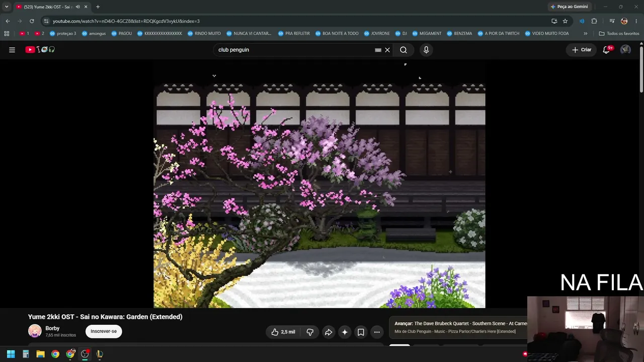Open bookmark labeled proteçao 3
This screenshot has width=644, height=362.
(63, 34)
